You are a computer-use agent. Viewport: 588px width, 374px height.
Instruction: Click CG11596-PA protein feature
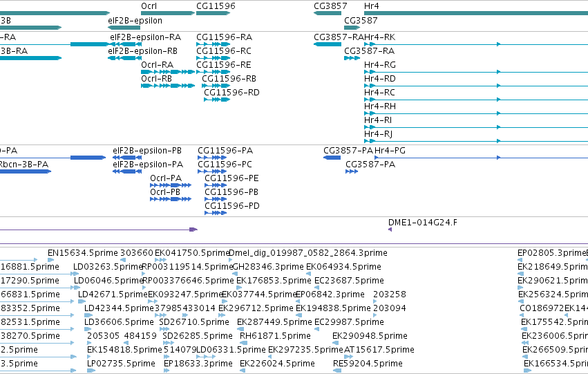point(212,158)
